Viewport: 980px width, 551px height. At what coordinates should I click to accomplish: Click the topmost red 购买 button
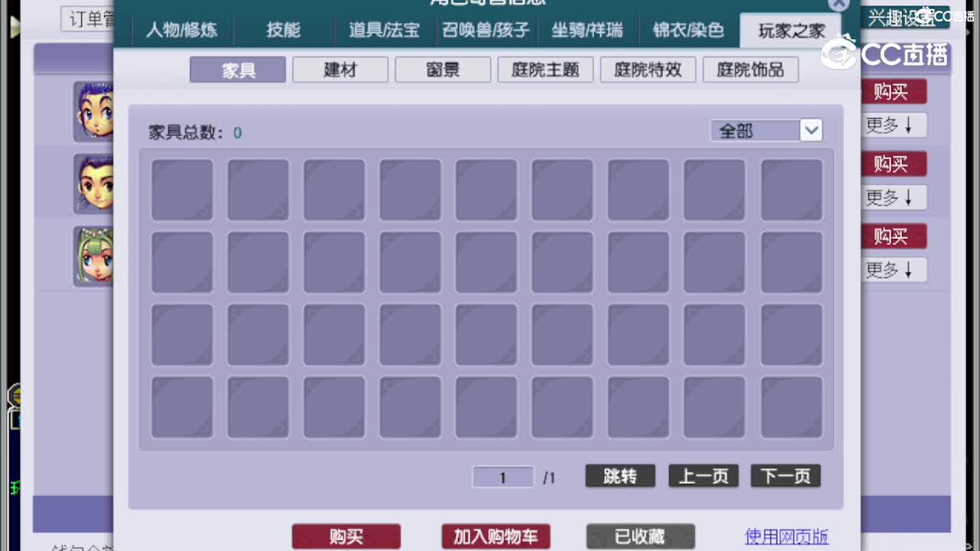893,91
